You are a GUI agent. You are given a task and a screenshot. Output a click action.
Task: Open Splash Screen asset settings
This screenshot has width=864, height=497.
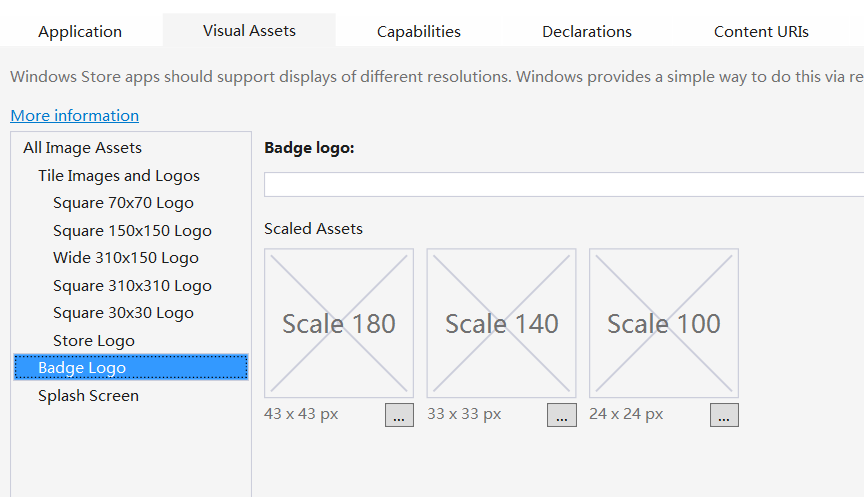[x=88, y=396]
